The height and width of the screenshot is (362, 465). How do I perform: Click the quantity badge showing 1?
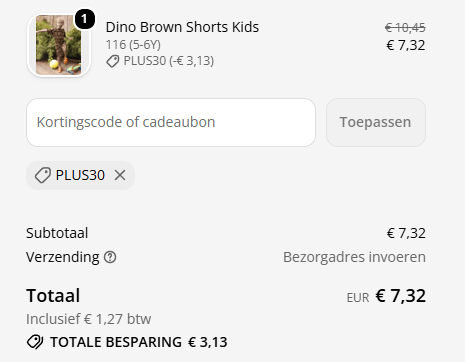tap(85, 19)
